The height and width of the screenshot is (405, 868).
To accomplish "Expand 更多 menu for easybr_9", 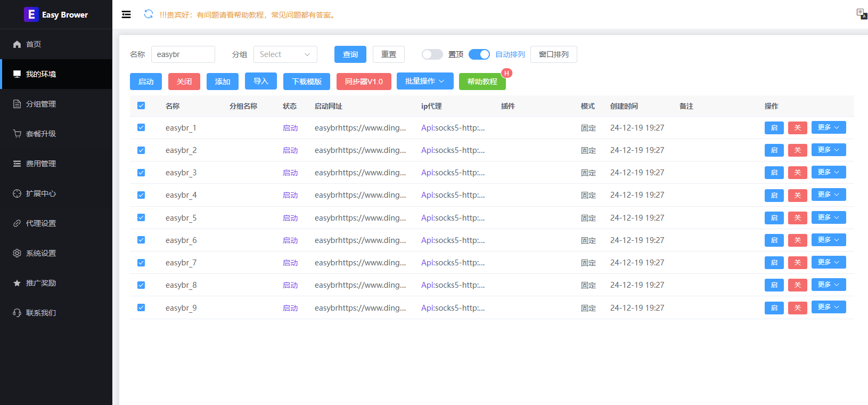I will [x=829, y=307].
